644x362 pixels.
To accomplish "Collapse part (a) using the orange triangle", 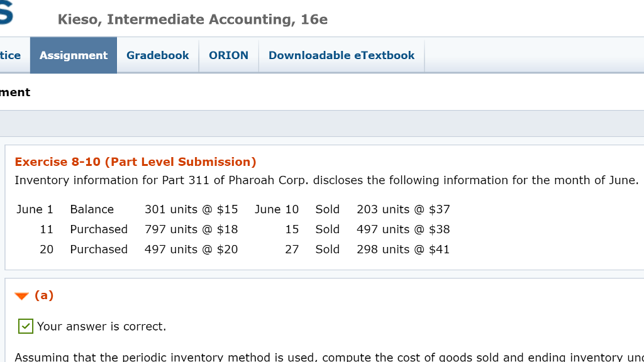I will tap(23, 295).
